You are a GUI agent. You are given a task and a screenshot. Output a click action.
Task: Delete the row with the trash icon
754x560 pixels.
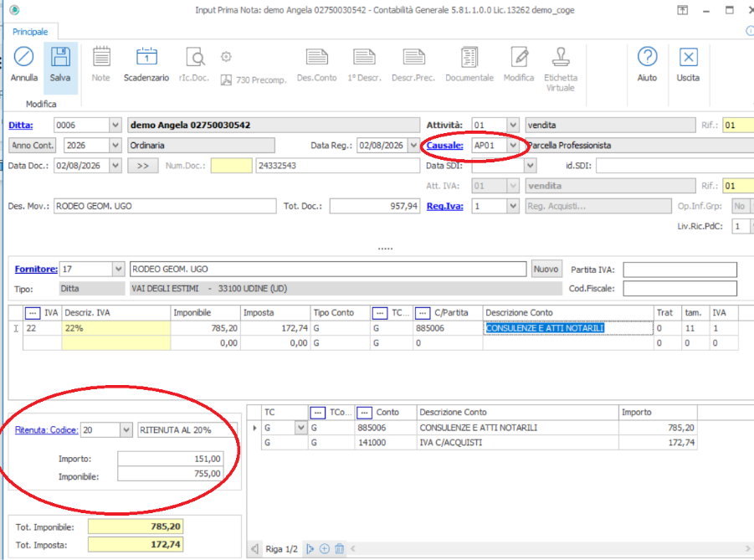(x=340, y=548)
